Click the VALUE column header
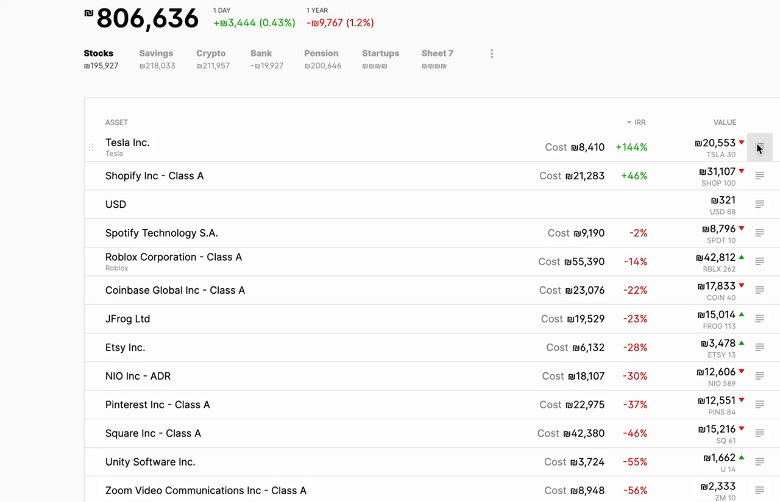The width and height of the screenshot is (780, 502). pyautogui.click(x=725, y=122)
